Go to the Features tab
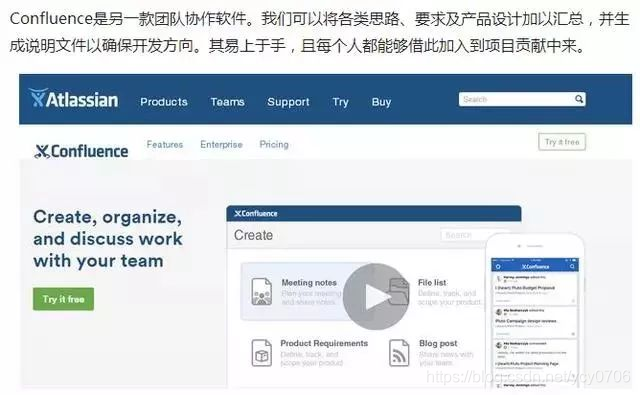640x395 pixels. tap(165, 144)
